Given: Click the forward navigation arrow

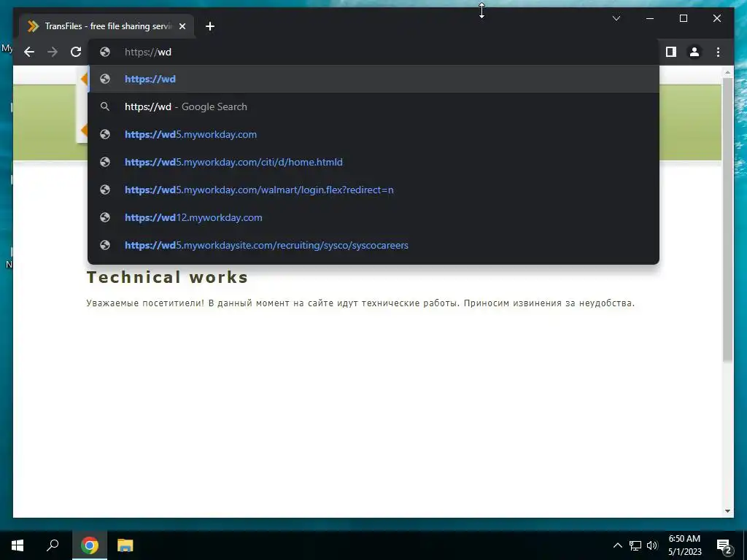Looking at the screenshot, I should pyautogui.click(x=53, y=52).
